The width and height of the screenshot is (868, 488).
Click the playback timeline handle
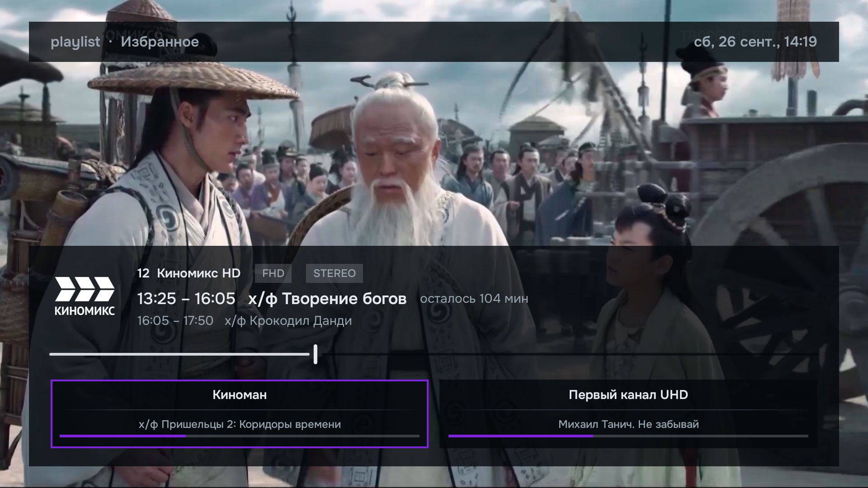click(315, 354)
